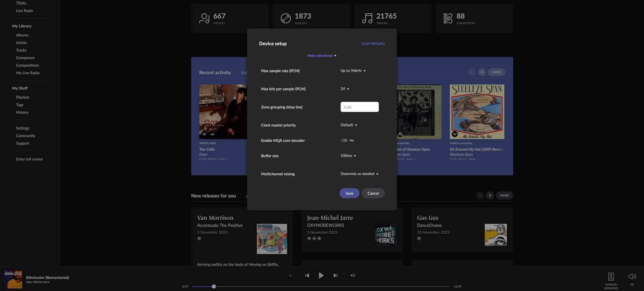Click the playback seek position handle
644x291 pixels.
click(214, 286)
